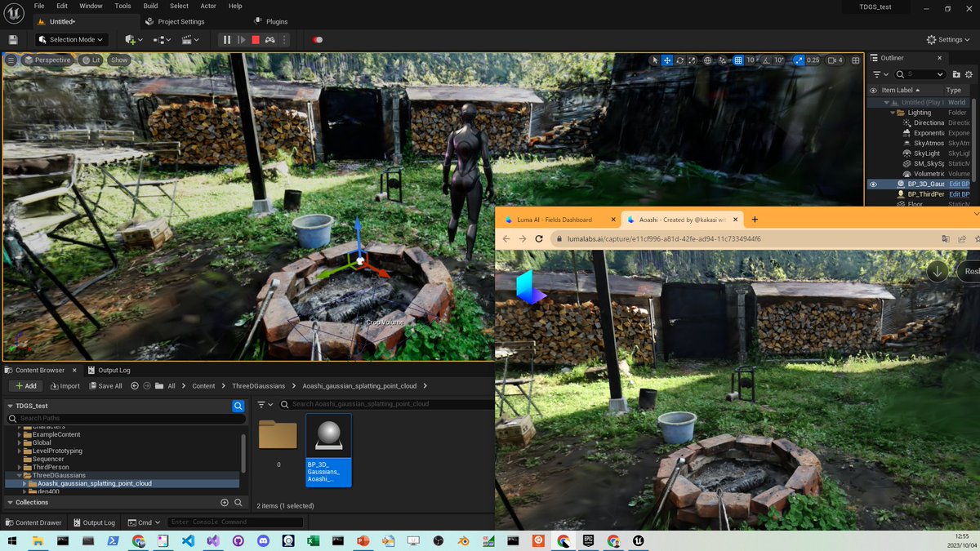The width and height of the screenshot is (980, 551).
Task: Open the viewport options hamburger menu
Action: click(x=11, y=60)
